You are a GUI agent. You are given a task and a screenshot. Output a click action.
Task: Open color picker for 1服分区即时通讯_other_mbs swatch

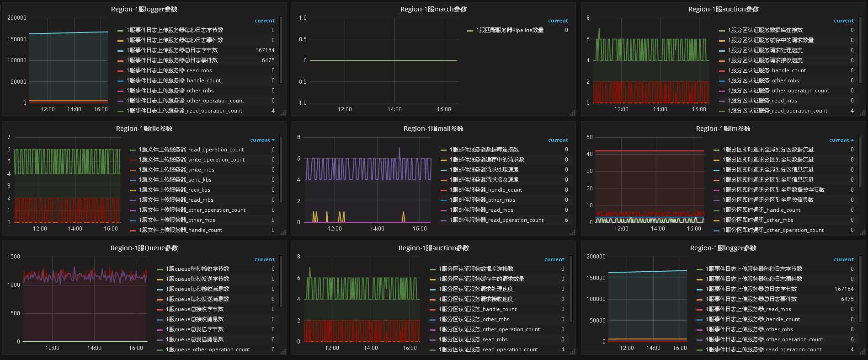[x=716, y=220]
